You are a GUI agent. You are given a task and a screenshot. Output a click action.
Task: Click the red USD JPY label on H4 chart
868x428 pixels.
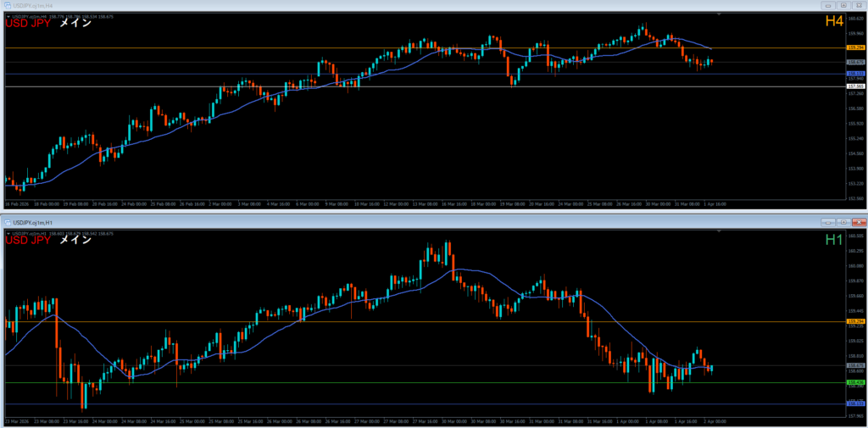(x=27, y=23)
